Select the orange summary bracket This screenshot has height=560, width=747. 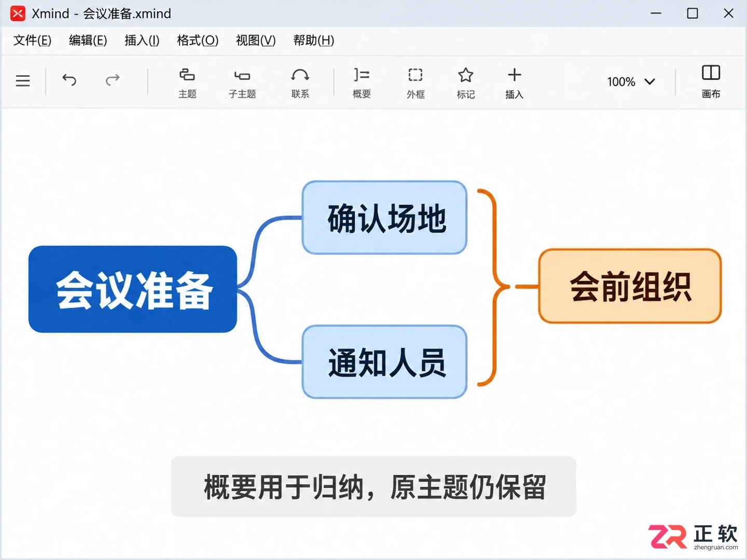(x=494, y=288)
